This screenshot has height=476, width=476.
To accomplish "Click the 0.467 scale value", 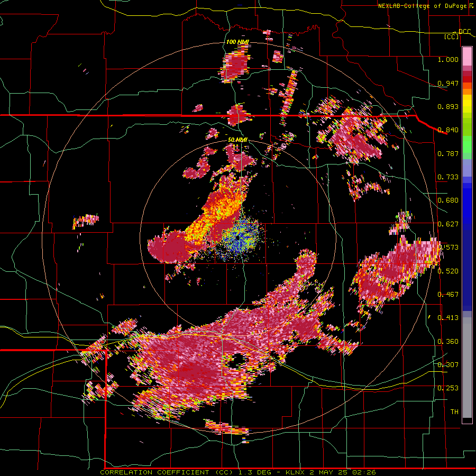I will point(448,294).
